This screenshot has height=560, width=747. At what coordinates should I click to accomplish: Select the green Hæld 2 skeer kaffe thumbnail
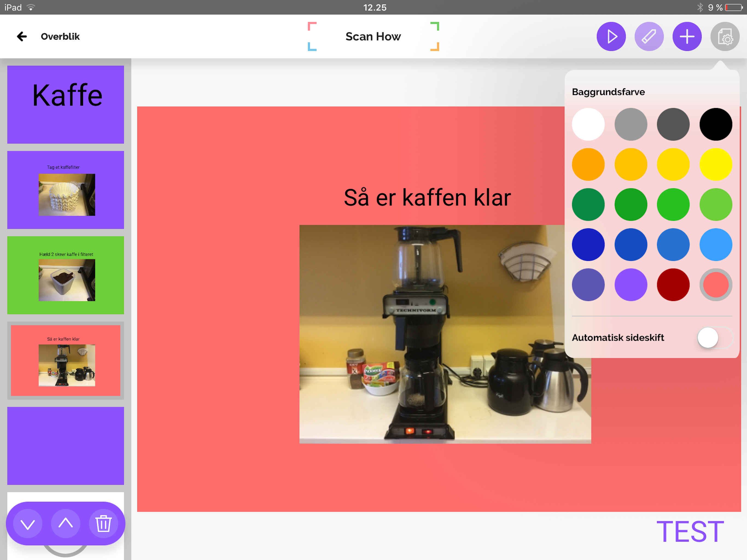66,275
